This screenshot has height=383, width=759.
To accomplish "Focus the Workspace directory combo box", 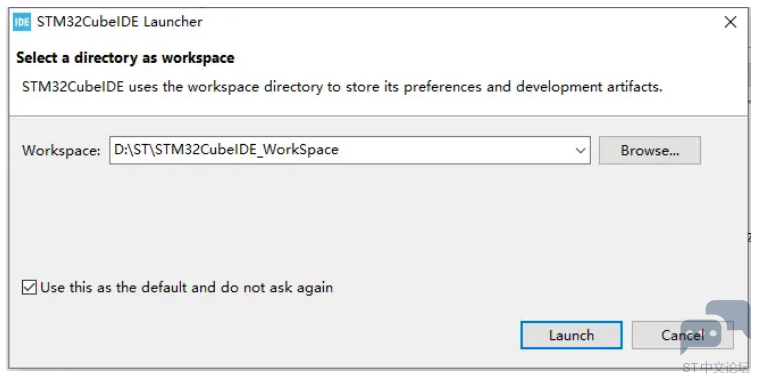I will coord(349,151).
